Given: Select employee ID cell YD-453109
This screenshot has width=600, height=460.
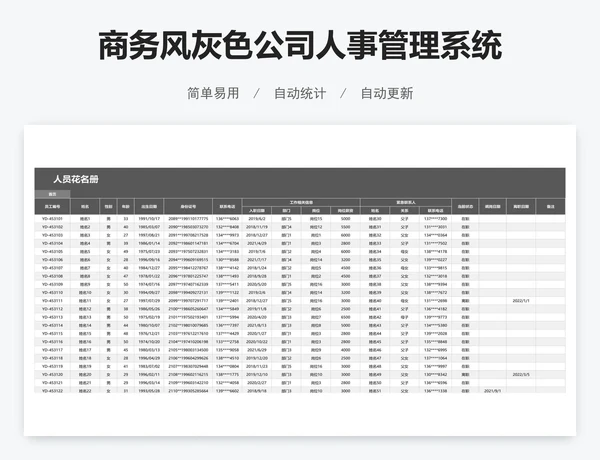Looking at the screenshot, I should [x=52, y=285].
